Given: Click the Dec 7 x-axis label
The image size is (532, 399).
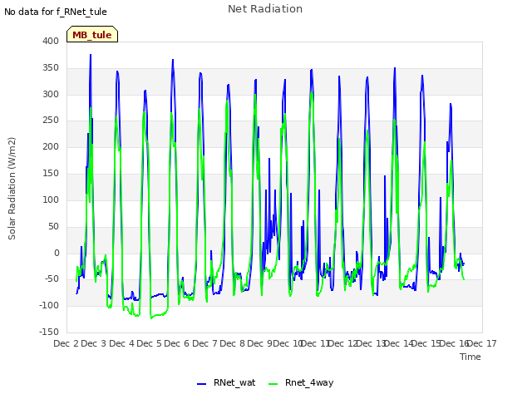Looking at the screenshot, I should click(x=204, y=343).
